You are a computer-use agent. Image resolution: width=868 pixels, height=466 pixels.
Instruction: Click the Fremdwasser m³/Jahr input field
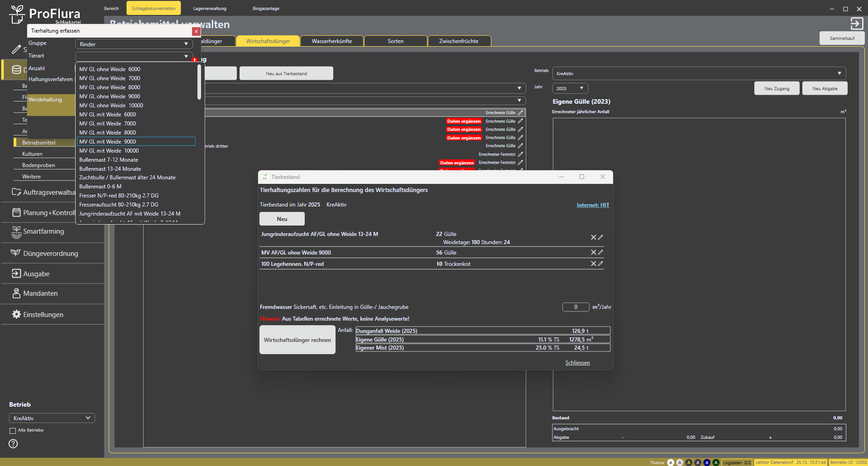(575, 307)
